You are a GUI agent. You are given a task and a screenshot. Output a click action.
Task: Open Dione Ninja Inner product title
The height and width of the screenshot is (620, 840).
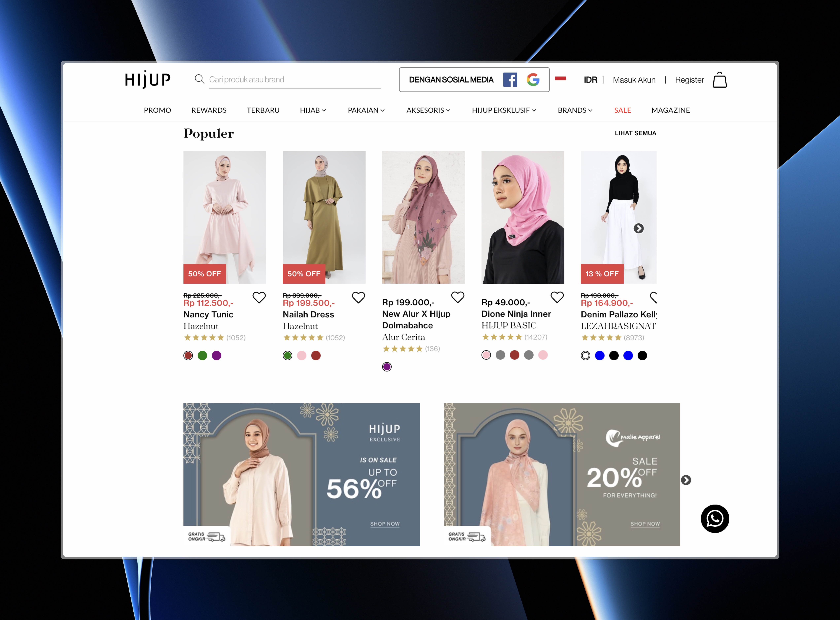click(516, 314)
